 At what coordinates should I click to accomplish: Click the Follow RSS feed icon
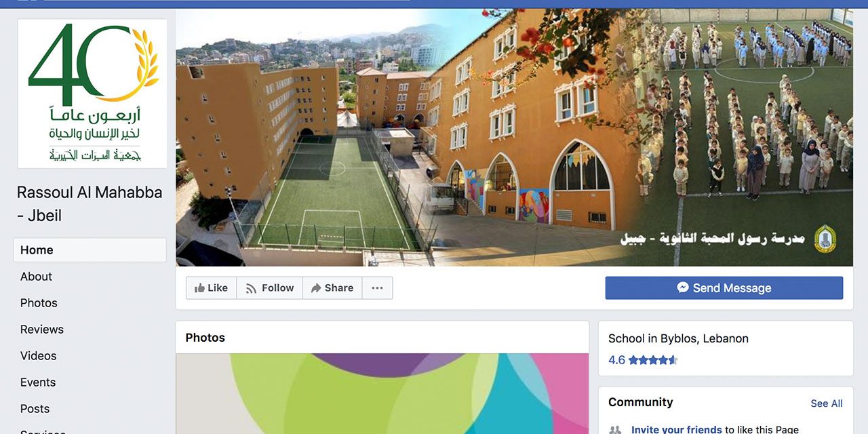(251, 288)
